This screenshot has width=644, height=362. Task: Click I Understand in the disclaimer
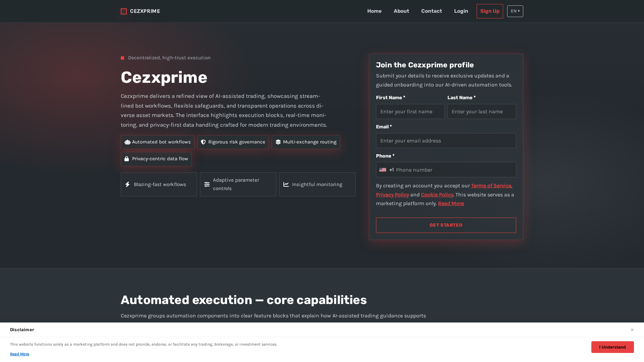click(x=612, y=347)
